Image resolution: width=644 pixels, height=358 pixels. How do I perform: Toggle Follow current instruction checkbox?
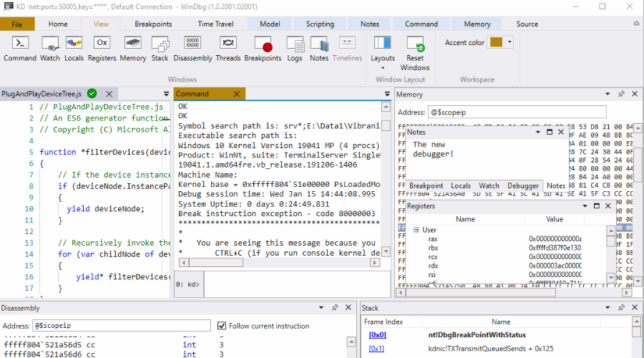[222, 326]
